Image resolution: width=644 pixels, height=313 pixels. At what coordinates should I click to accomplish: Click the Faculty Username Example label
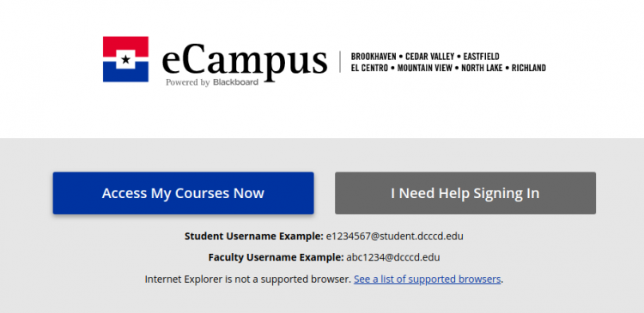(276, 257)
